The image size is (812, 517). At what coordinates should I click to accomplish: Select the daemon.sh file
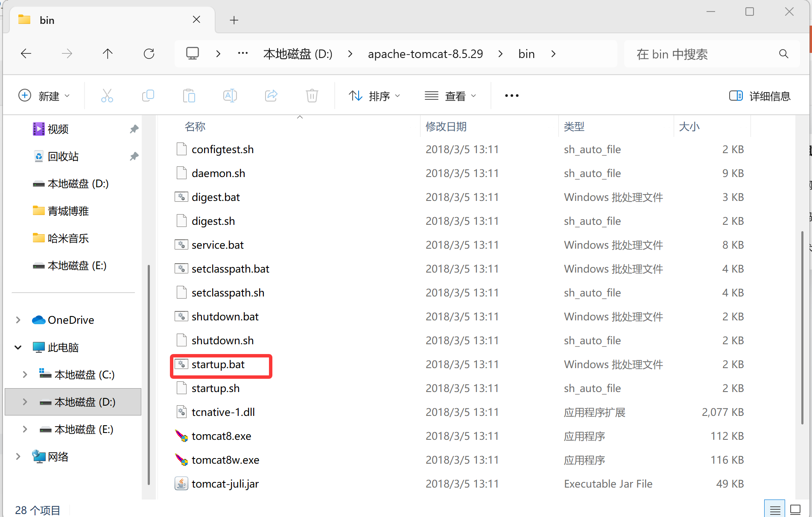click(x=218, y=173)
